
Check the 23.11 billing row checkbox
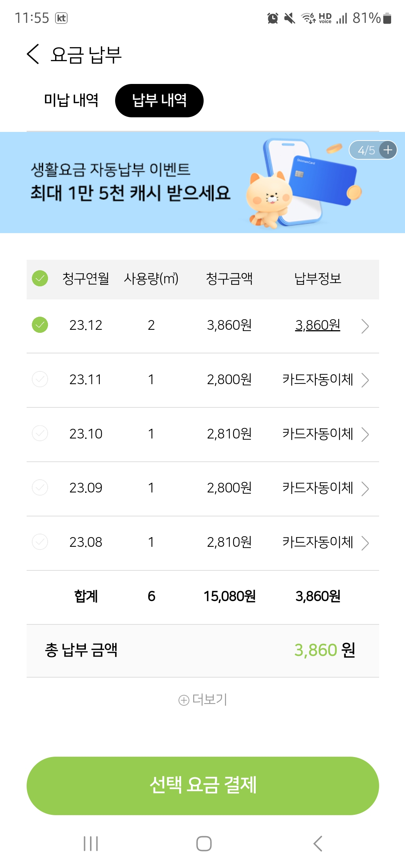click(40, 379)
